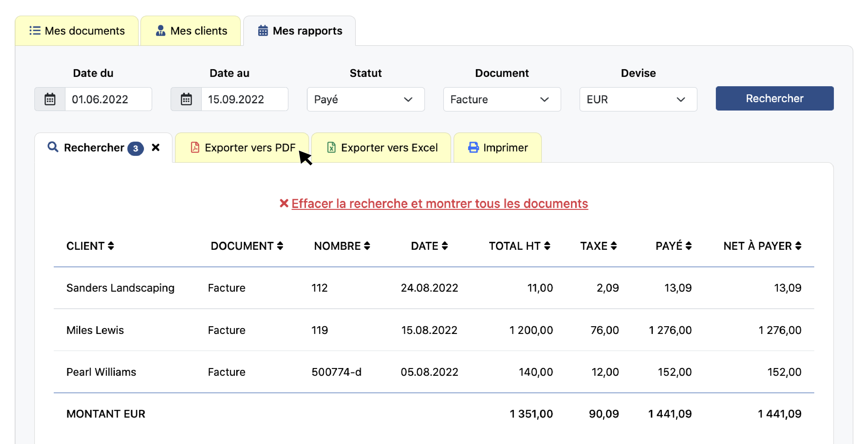Sort by TOTAL HT column

point(520,246)
